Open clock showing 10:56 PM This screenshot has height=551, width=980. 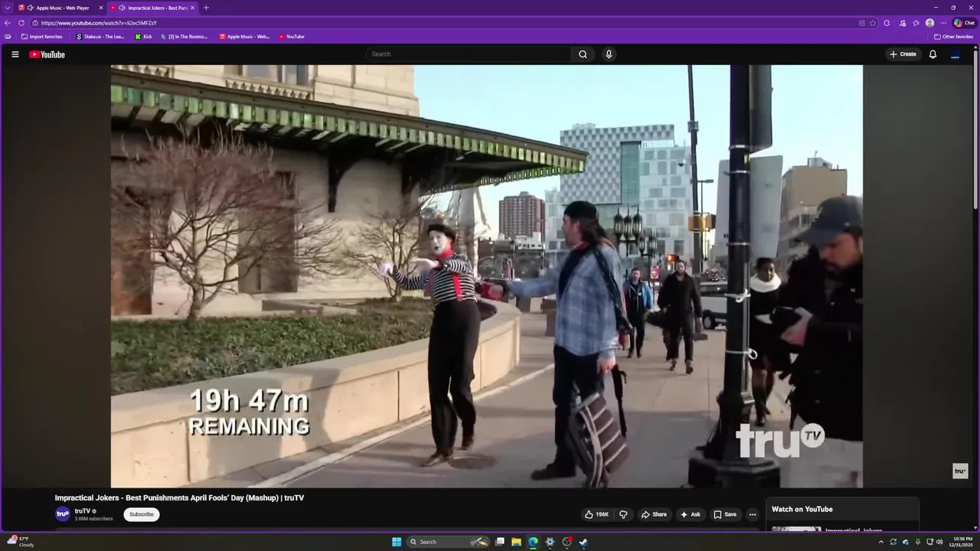pyautogui.click(x=962, y=542)
